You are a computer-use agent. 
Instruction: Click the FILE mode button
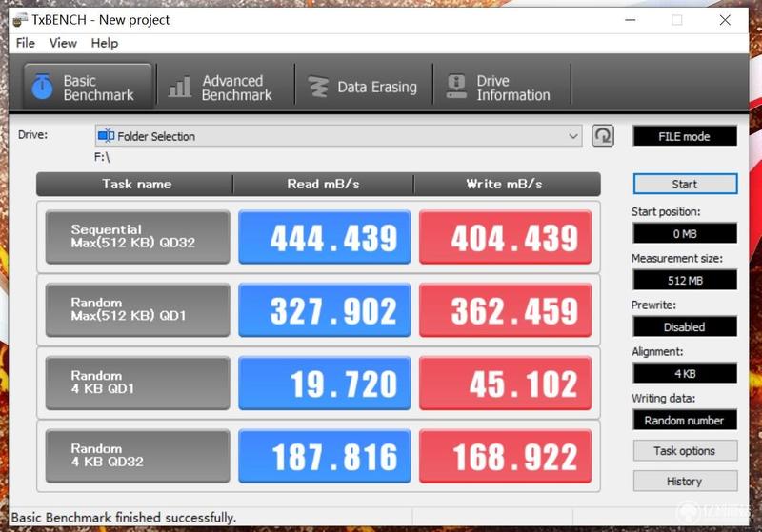(685, 136)
